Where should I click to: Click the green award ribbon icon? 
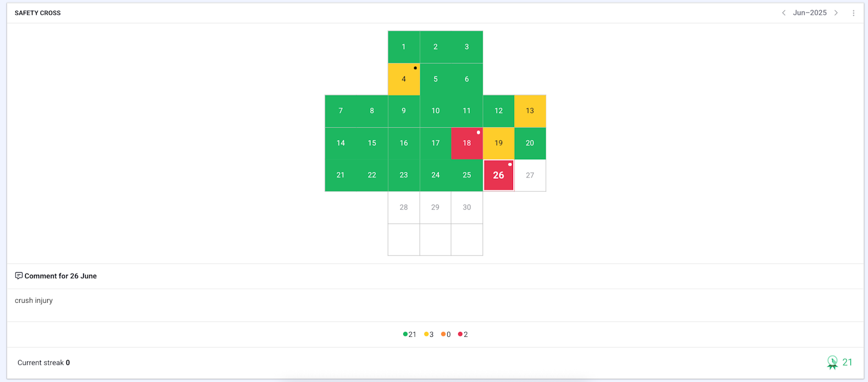click(x=832, y=362)
